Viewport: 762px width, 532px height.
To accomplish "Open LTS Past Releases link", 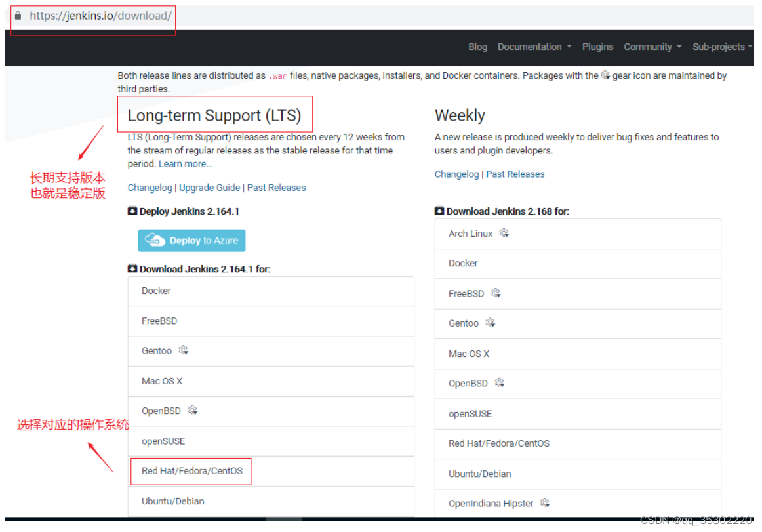I will click(276, 188).
